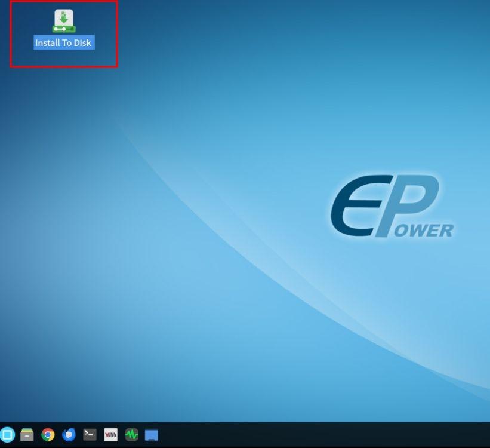Launch the VNM application in the taskbar
The width and height of the screenshot is (490, 448).
click(x=110, y=435)
